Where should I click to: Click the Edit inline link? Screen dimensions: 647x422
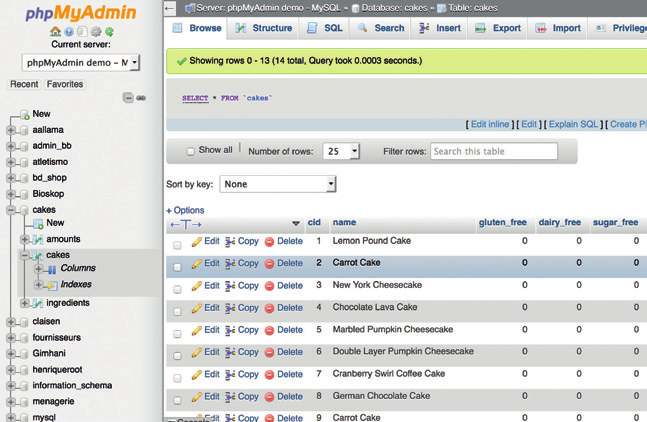click(490, 124)
